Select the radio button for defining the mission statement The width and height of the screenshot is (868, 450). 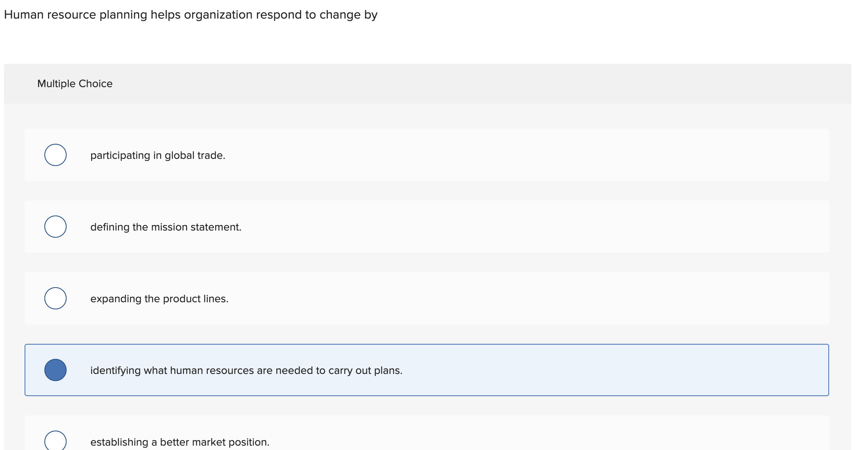point(55,227)
